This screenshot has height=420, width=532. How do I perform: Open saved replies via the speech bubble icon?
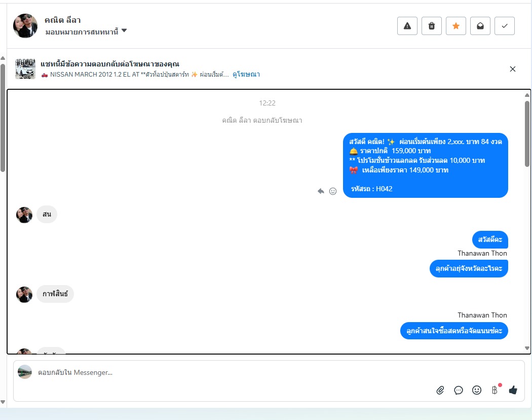pyautogui.click(x=459, y=390)
